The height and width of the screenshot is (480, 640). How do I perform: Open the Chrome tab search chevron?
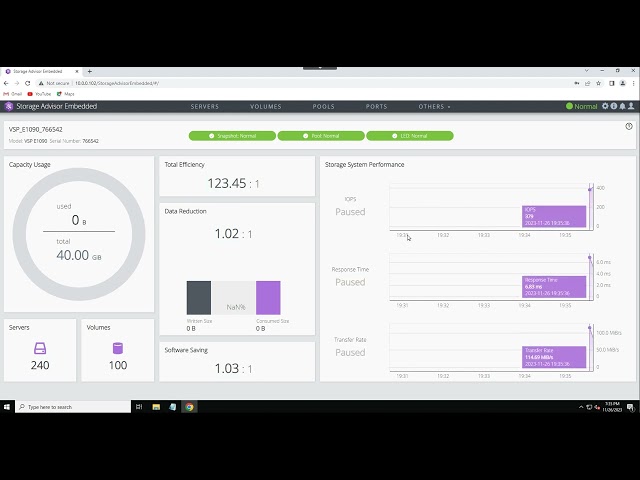tap(587, 71)
